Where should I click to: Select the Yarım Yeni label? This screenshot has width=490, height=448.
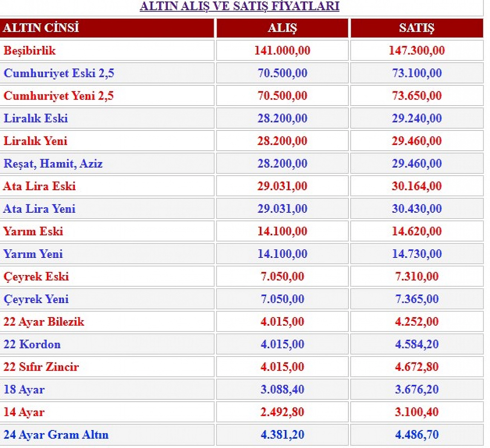33,254
